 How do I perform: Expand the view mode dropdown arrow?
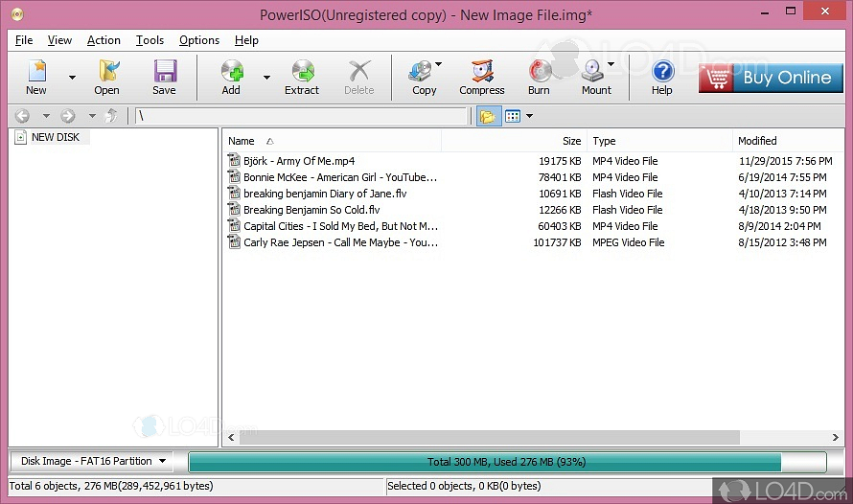pos(529,116)
